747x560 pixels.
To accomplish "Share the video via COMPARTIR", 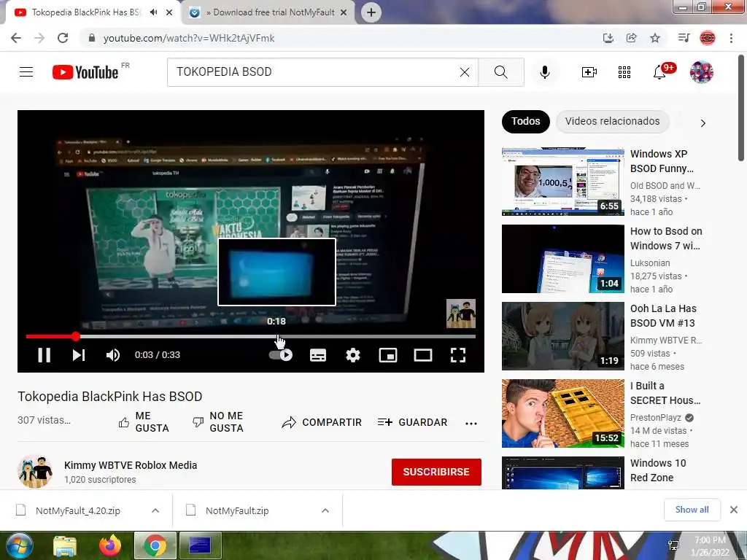I will [322, 422].
